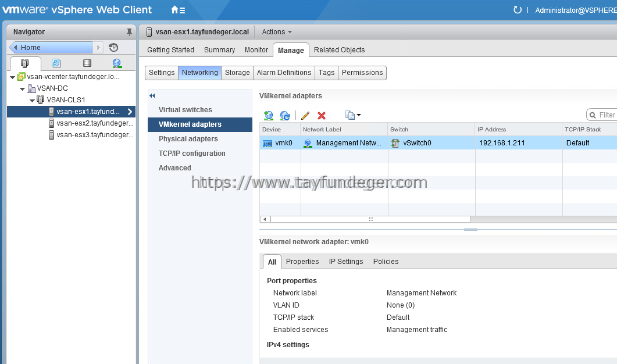Image resolution: width=617 pixels, height=364 pixels.
Task: Click the refresh network icon in adapters toolbar
Action: pos(285,115)
